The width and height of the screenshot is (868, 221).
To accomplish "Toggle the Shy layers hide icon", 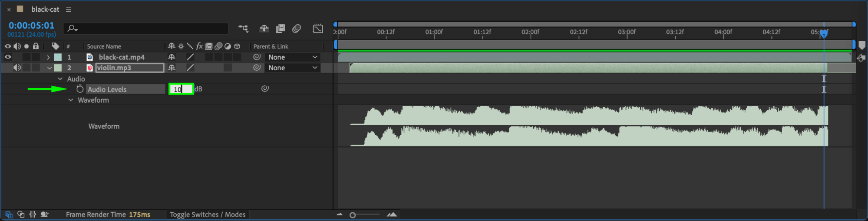I will pos(264,29).
